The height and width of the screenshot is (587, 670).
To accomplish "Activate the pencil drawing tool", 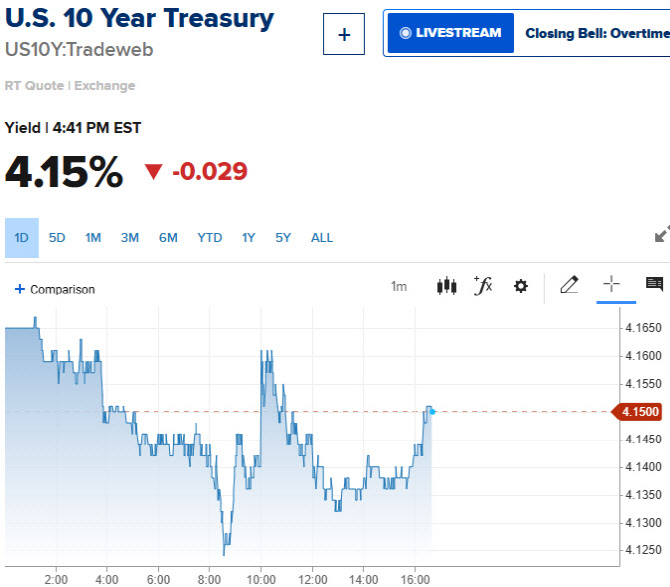I will [x=569, y=286].
